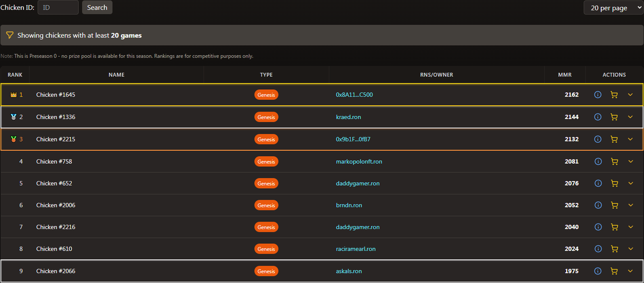The image size is (644, 283).
Task: Open info for Chicken #2215
Action: (x=598, y=139)
